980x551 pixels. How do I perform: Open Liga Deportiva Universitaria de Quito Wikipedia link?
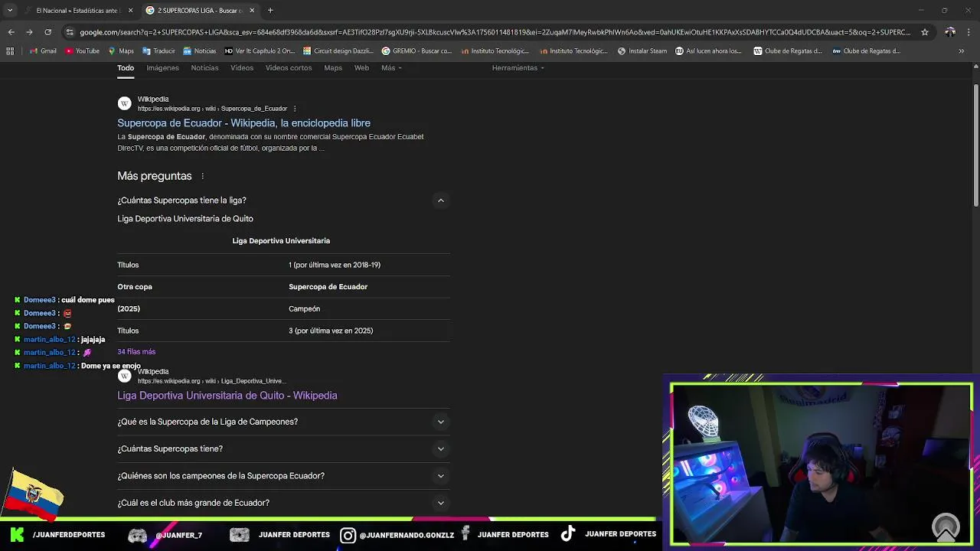[x=227, y=396]
